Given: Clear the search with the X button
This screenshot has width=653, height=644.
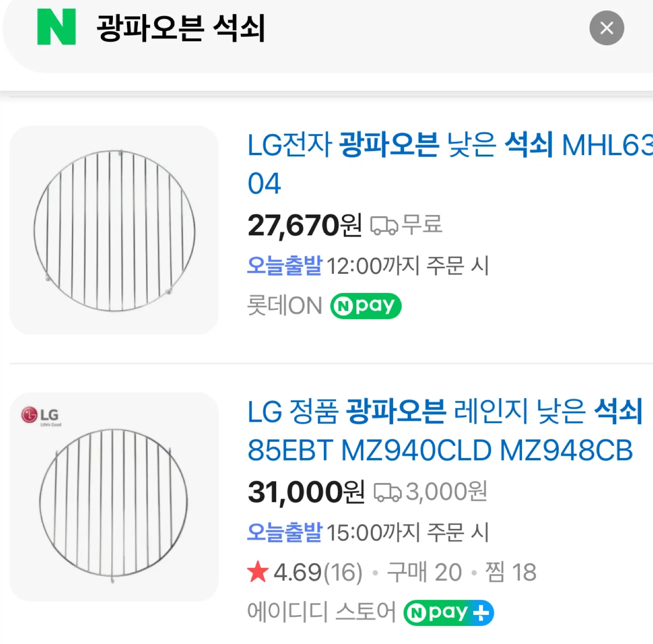Looking at the screenshot, I should [x=606, y=28].
